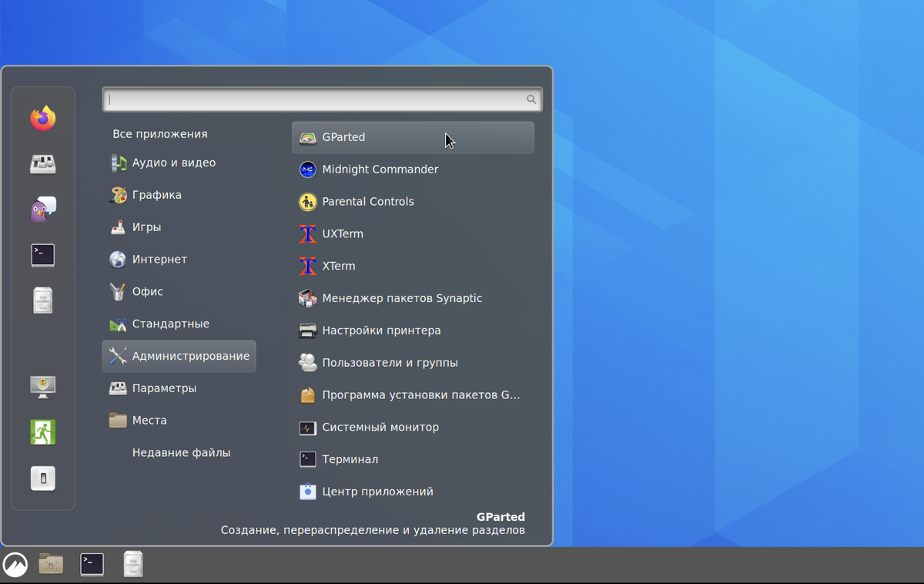Select the Администрирование category

click(x=179, y=357)
